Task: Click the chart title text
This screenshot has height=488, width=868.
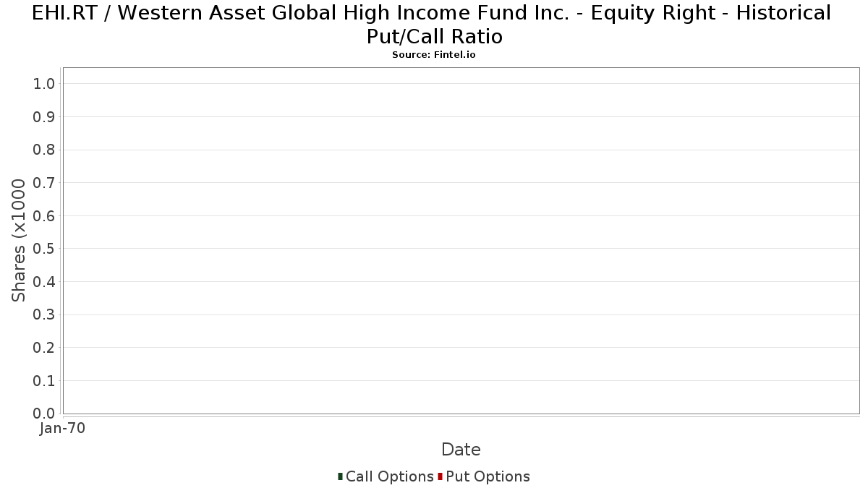Action: tap(434, 24)
